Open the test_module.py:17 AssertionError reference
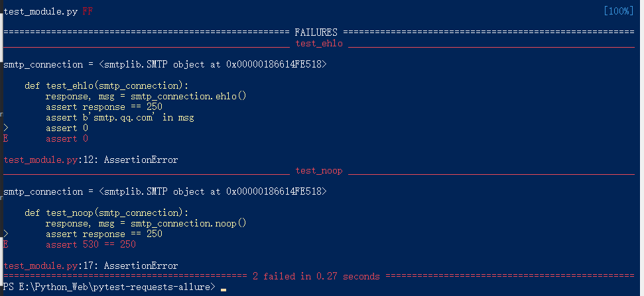644x296 pixels. pyautogui.click(x=90, y=266)
